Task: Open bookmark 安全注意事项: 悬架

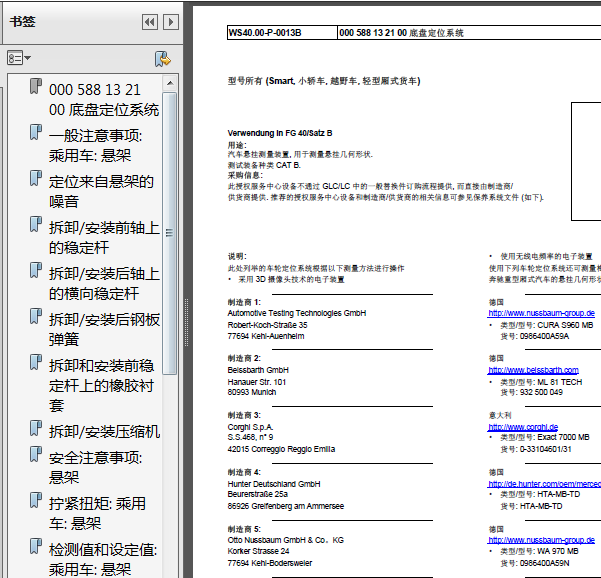Action: (x=95, y=467)
